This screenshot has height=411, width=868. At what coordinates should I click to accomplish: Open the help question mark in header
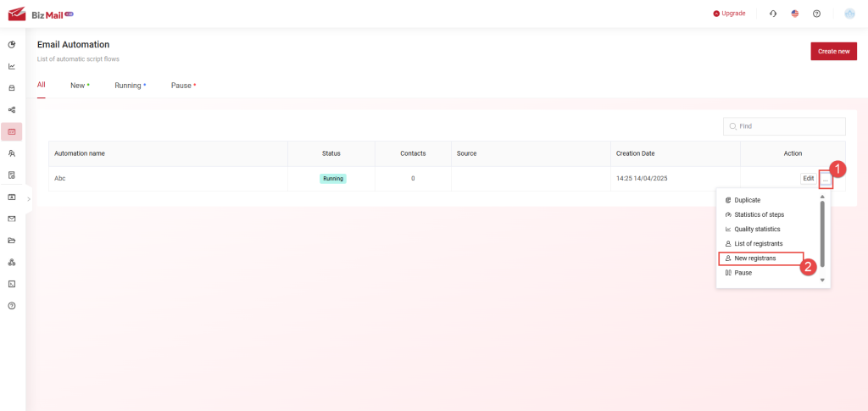(x=816, y=14)
